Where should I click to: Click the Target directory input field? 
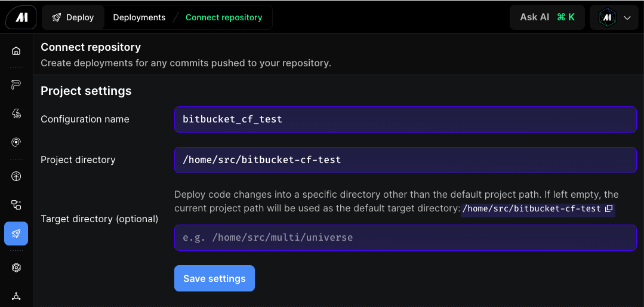coord(405,238)
